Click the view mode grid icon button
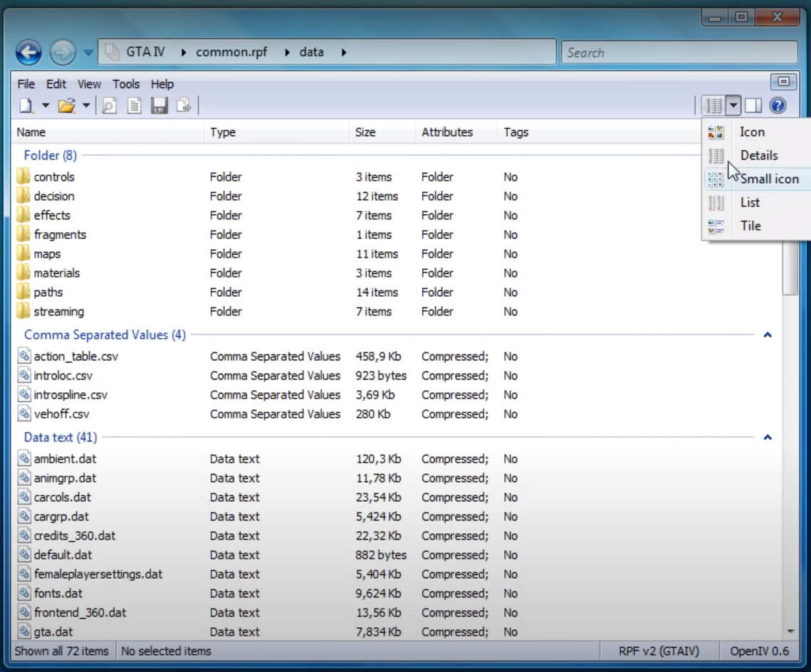Screen dimensions: 811x672 [x=713, y=106]
